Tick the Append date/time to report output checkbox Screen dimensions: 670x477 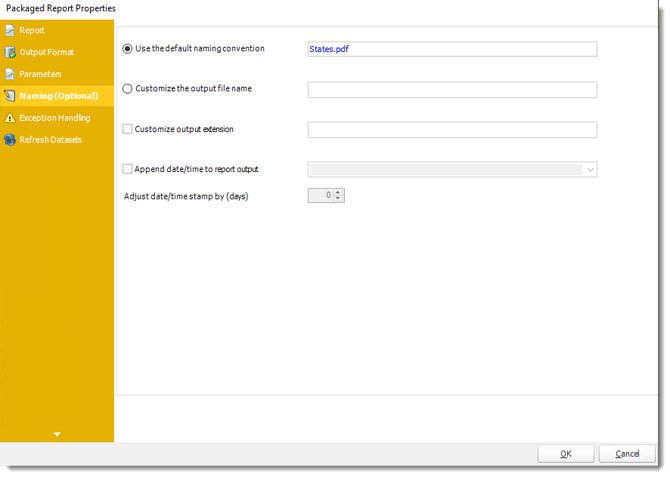[127, 169]
